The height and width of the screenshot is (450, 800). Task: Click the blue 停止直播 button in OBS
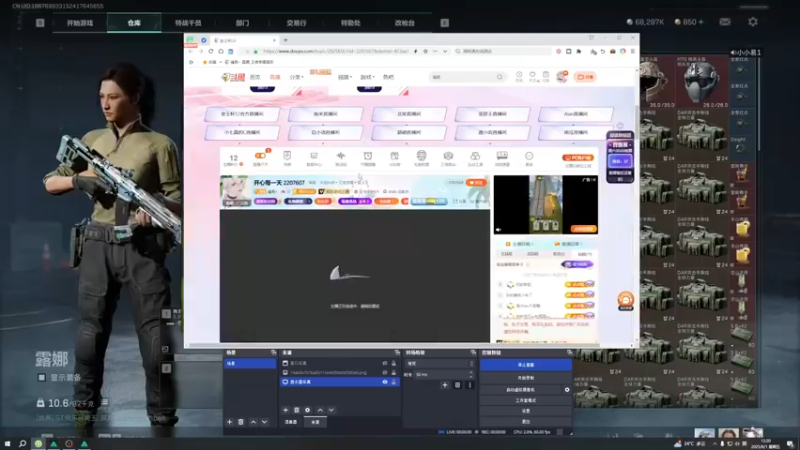pyautogui.click(x=526, y=365)
